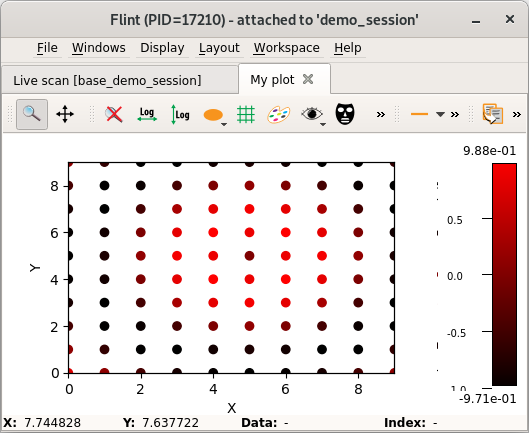Click status bar X value 7.744828
Viewport: 529px width, 433px height.
[53, 423]
